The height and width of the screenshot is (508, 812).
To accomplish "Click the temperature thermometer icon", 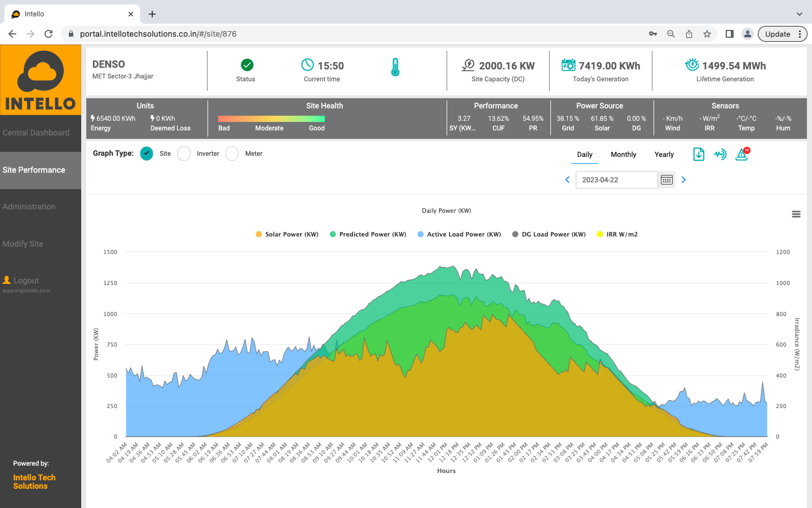I will pos(395,66).
